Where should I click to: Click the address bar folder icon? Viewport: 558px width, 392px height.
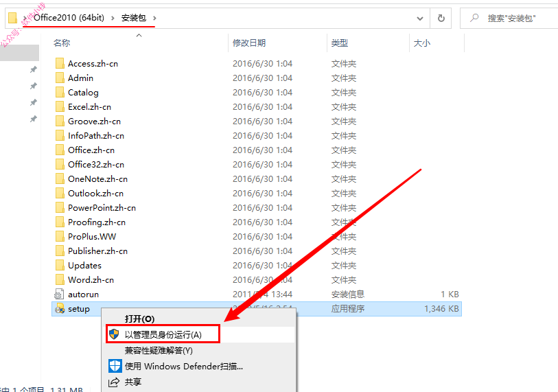[x=13, y=18]
